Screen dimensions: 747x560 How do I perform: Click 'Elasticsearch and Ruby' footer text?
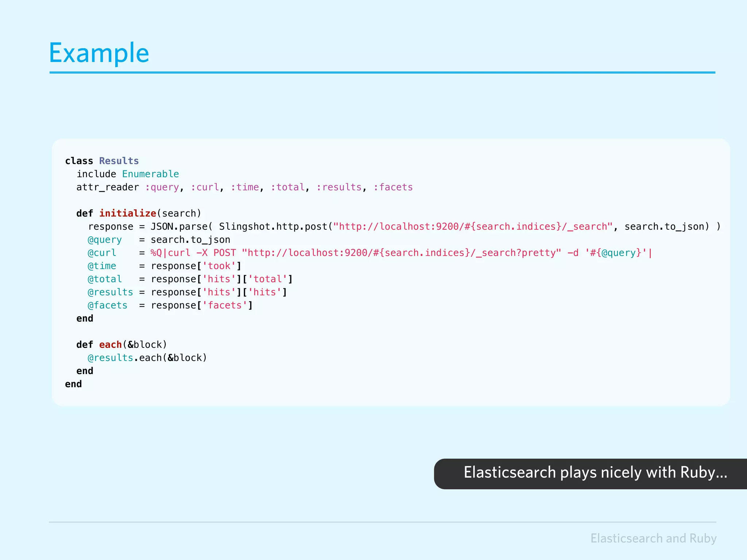(653, 538)
